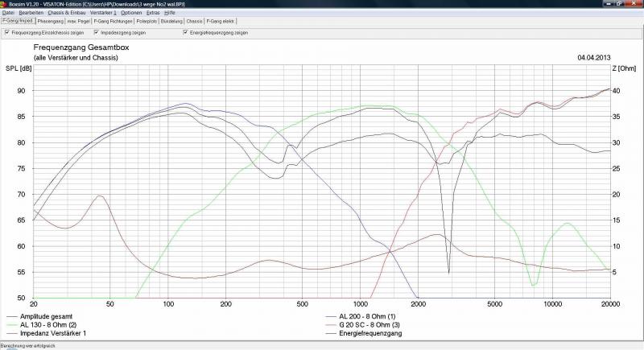
Task: Open the Hilfe menu
Action: click(170, 13)
